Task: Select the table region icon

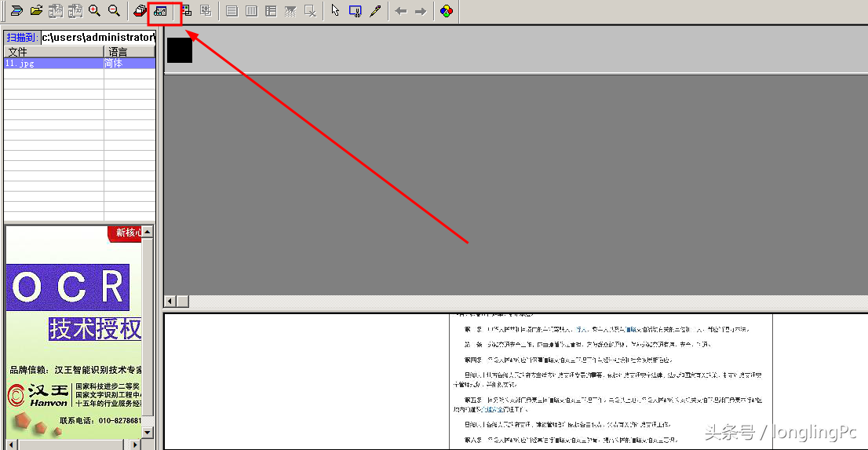Action: point(272,10)
